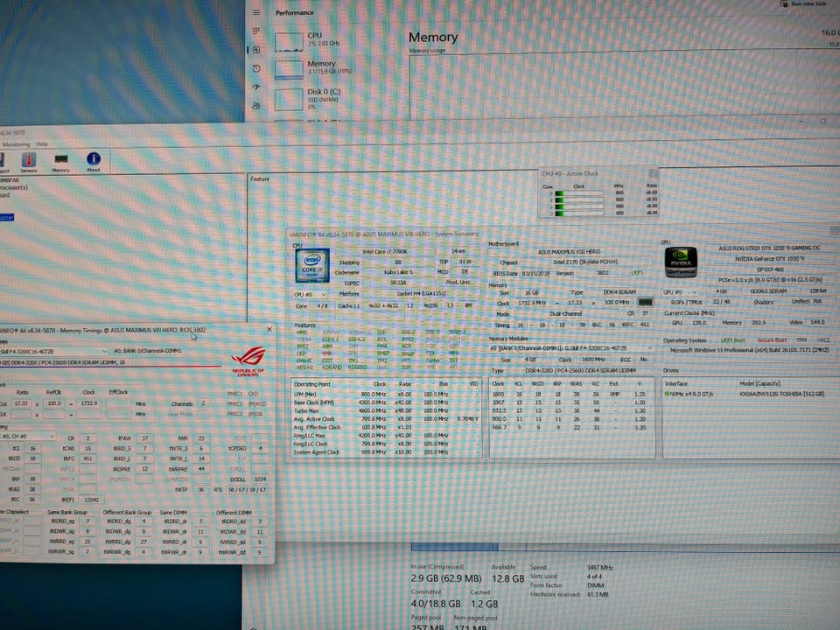Select CPU graph thumbnail in Performance list
This screenshot has height=630, width=840.
289,42
